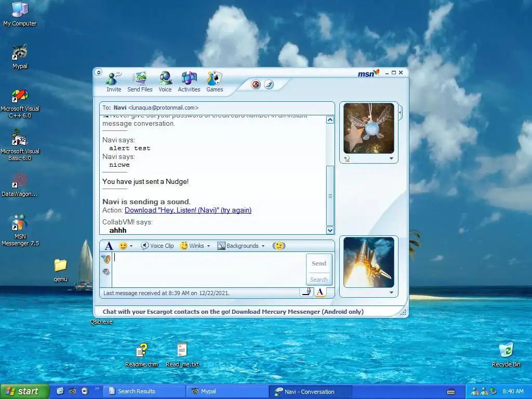Click the Mercury Messenger advertisement text
532x399 pixels.
point(233,312)
